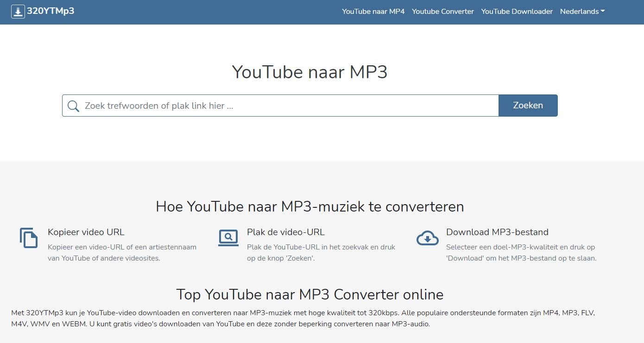Screen dimensions: 644x343
Task: Select the screen search icon above Plak de video-URL
Action: click(x=228, y=238)
